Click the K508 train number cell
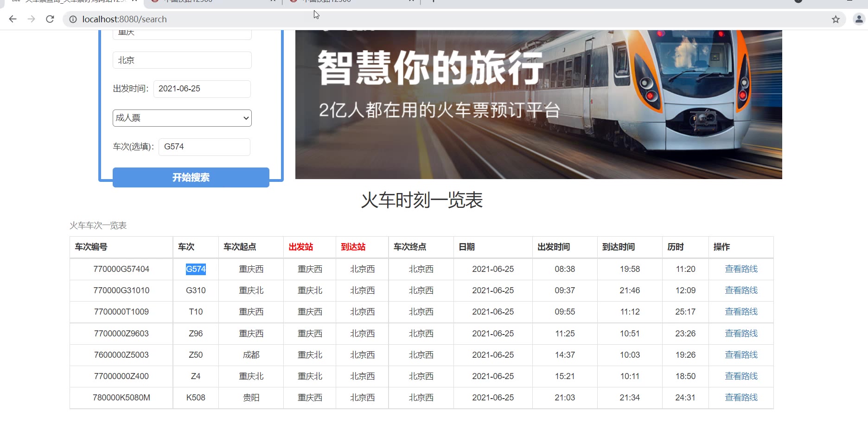Screen dimensions: 868x438 [196, 398]
